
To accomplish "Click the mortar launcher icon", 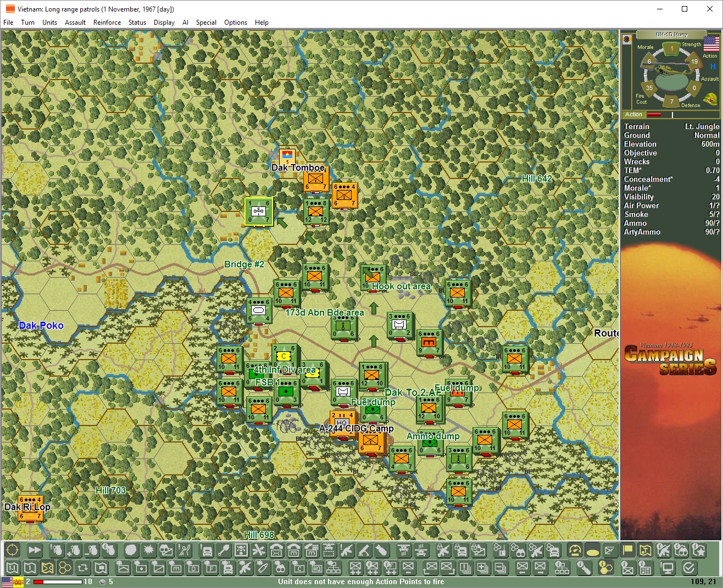I will click(x=364, y=550).
